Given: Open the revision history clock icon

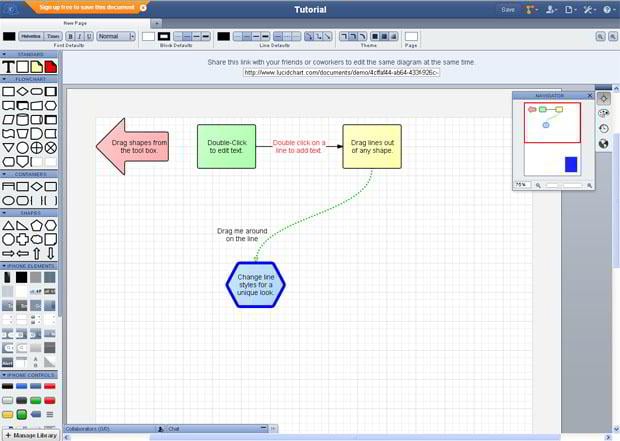Looking at the screenshot, I should click(x=604, y=128).
